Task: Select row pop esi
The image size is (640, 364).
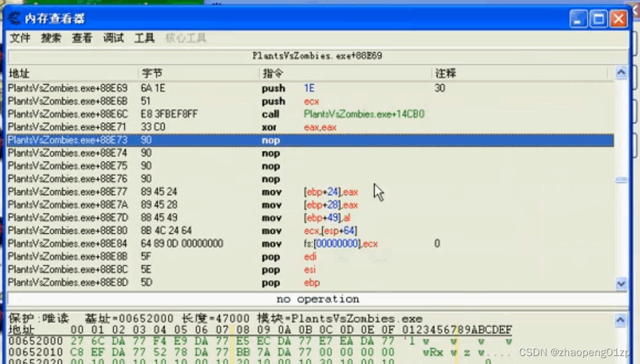Action: 310,269
